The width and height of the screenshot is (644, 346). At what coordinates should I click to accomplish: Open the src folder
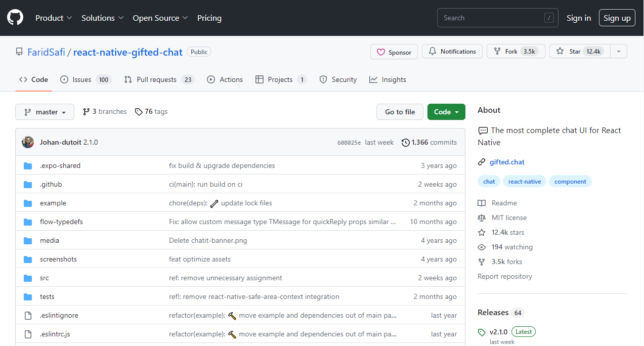coord(45,278)
